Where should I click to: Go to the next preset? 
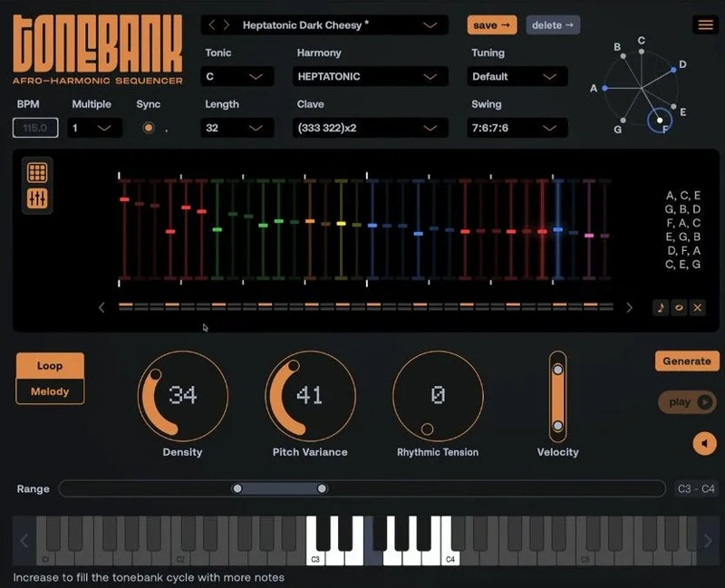[x=226, y=25]
